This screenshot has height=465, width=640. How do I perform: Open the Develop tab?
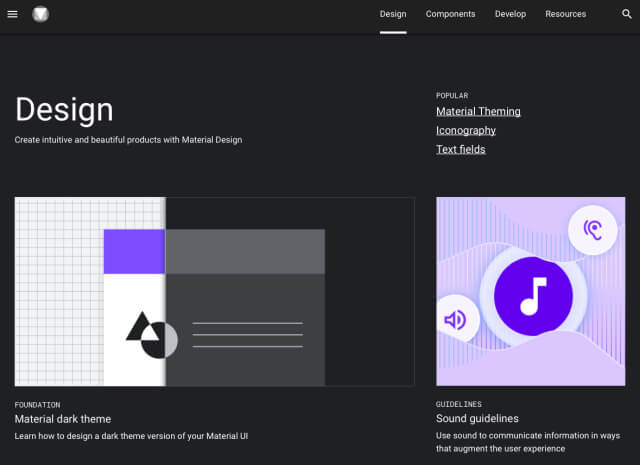pos(510,14)
